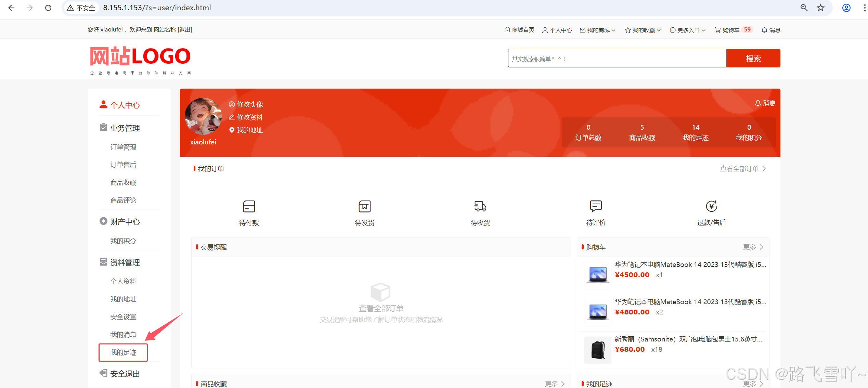Select 安全设置 in the sidebar menu
868x388 pixels.
pyautogui.click(x=123, y=317)
